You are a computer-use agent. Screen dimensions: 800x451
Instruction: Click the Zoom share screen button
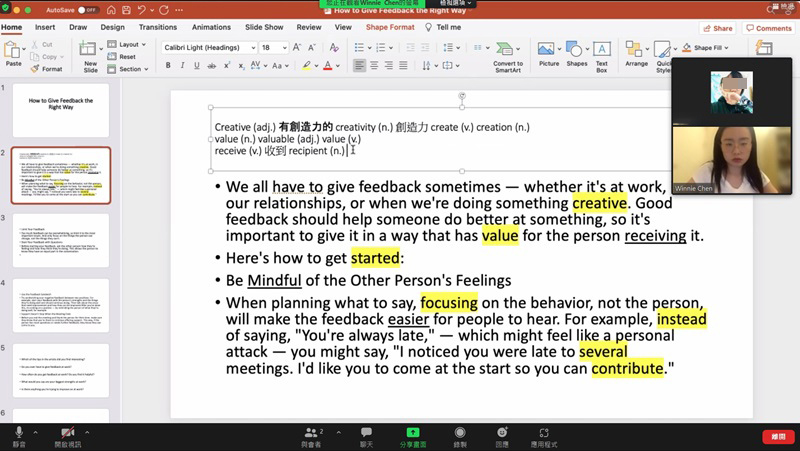[413, 437]
